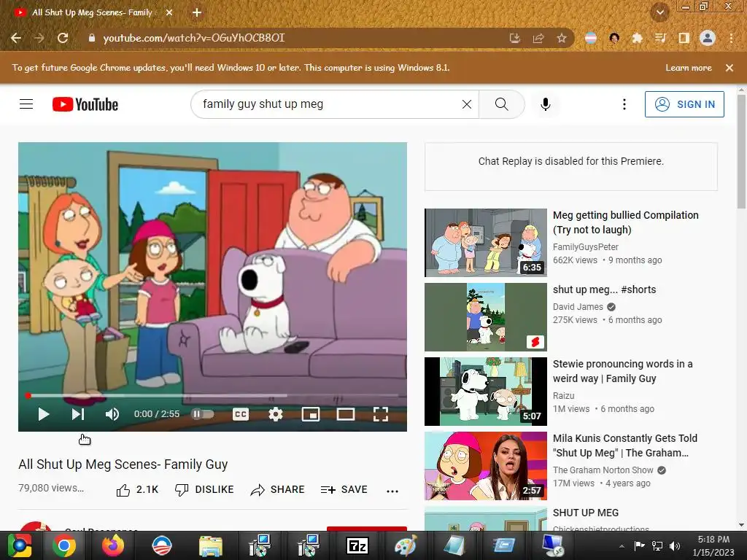747x560 pixels.
Task: Clear the search query
Action: coord(467,104)
